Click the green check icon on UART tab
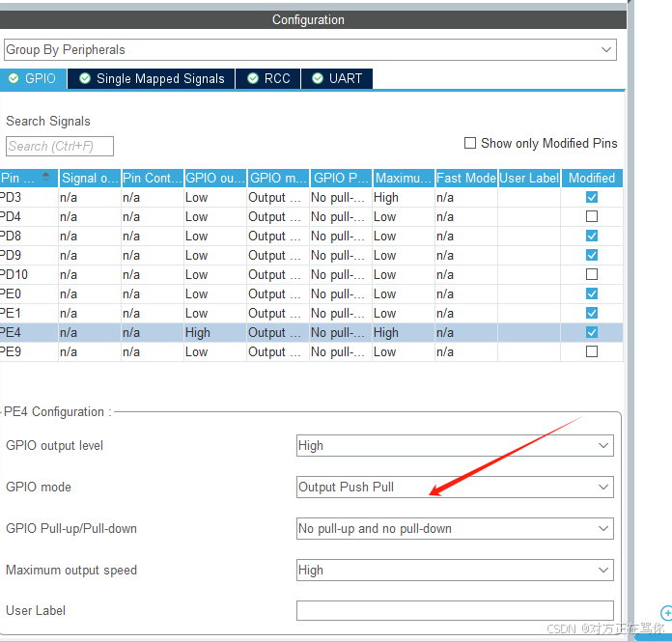The width and height of the screenshot is (672, 642). [318, 78]
